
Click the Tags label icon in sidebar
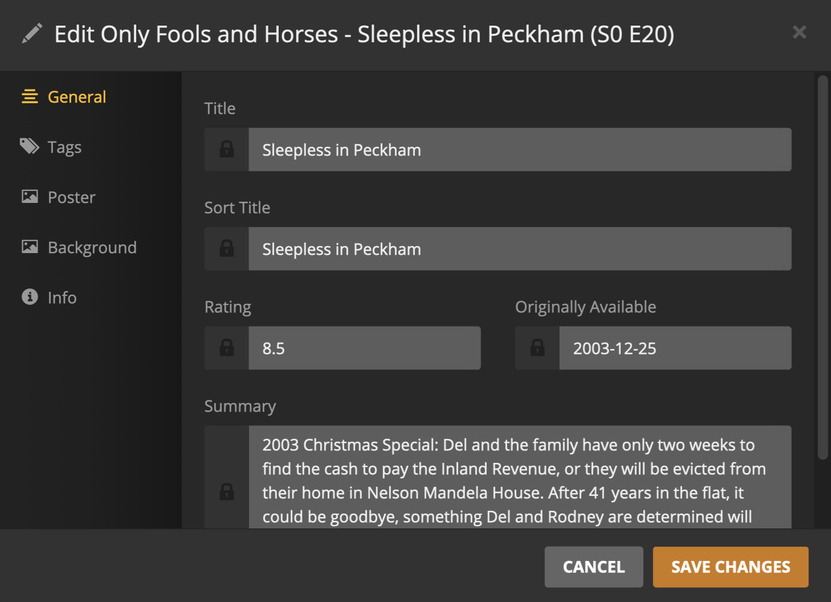[x=30, y=147]
